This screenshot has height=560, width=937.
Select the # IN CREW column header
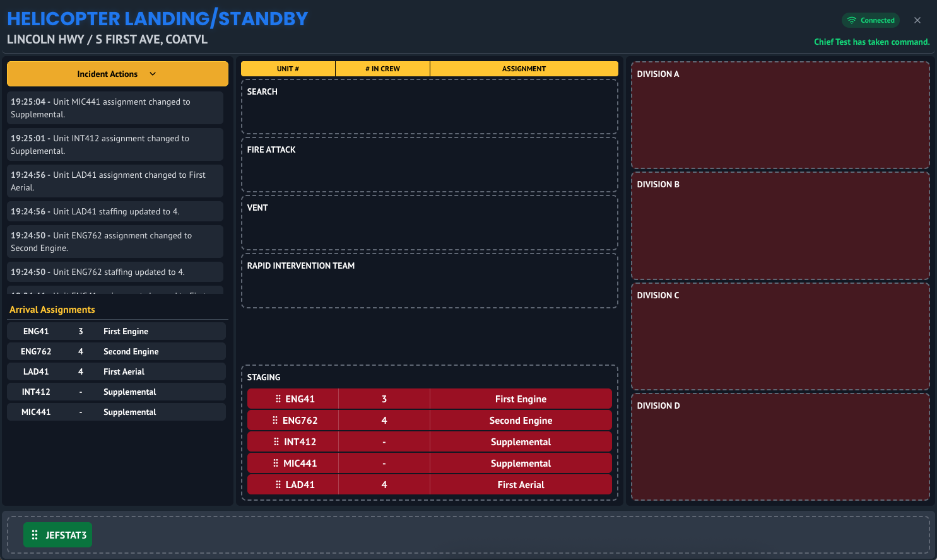(382, 69)
